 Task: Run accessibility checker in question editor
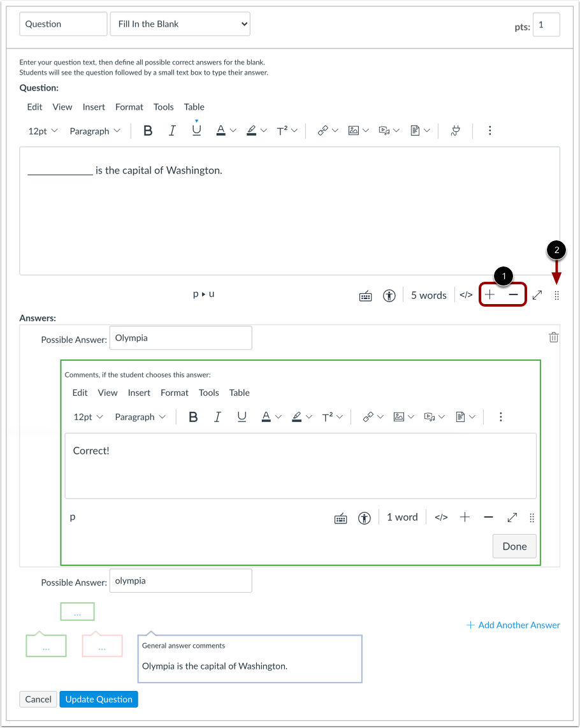389,296
